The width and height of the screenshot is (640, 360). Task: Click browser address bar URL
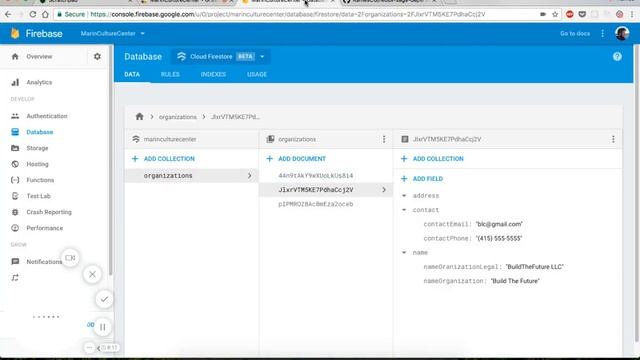tap(287, 14)
